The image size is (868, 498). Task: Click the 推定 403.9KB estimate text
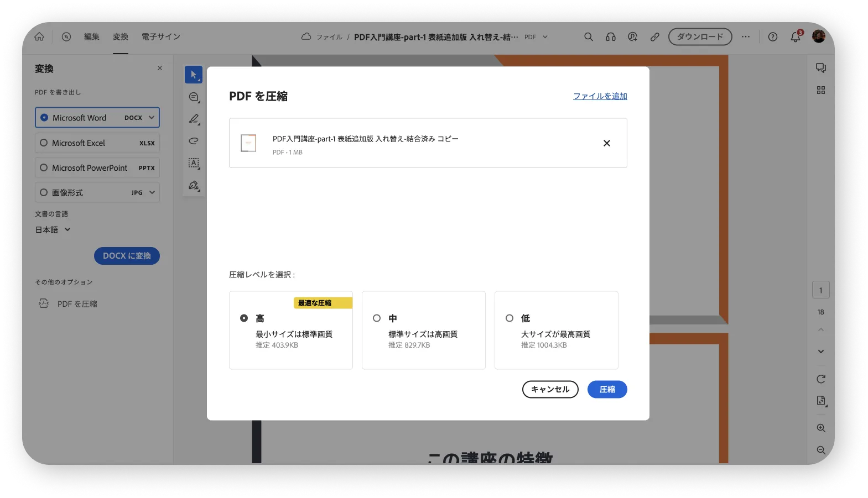[277, 345]
